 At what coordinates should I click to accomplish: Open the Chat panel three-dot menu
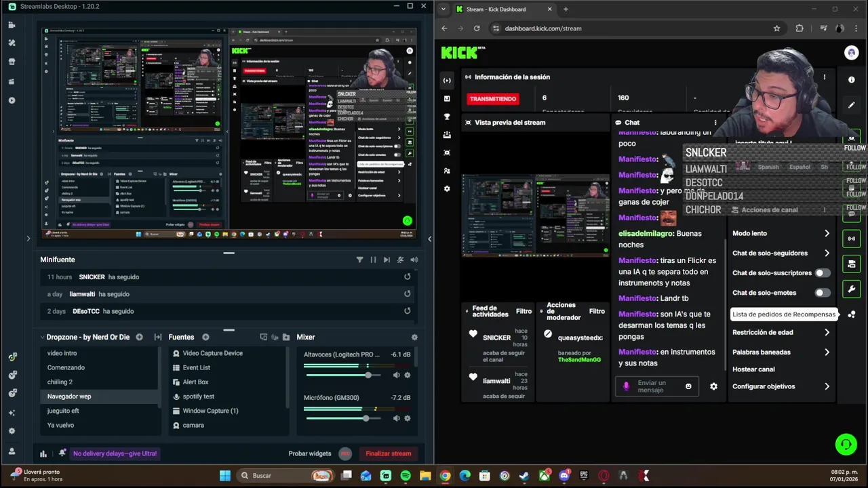715,123
